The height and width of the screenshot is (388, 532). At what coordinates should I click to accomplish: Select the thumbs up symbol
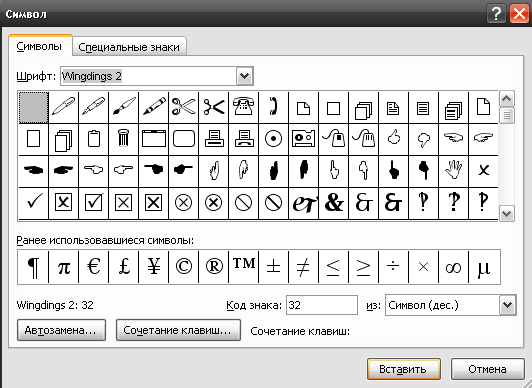tap(394, 139)
